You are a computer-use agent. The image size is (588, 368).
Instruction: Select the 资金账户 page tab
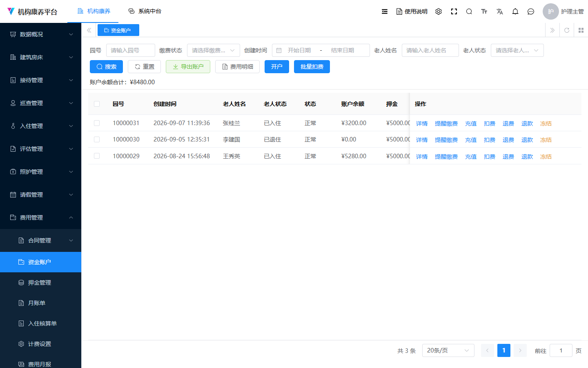click(x=118, y=30)
